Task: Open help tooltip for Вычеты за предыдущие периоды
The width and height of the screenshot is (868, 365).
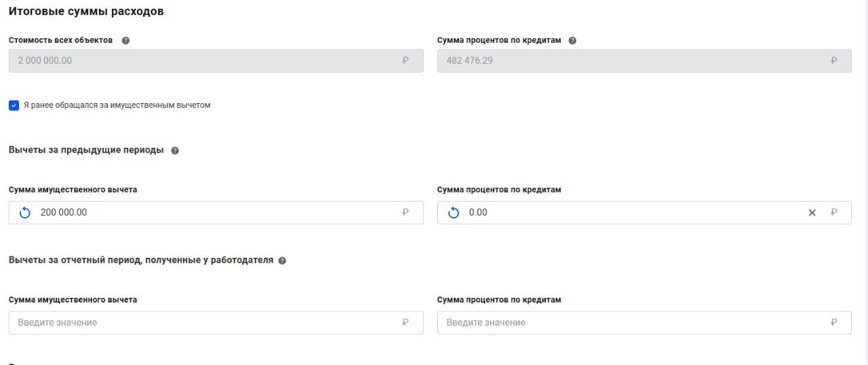Action: (x=175, y=151)
